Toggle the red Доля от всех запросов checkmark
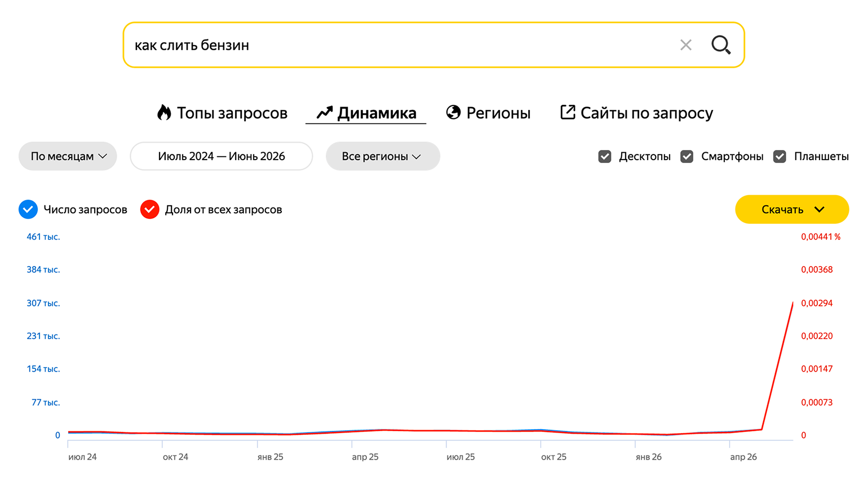This screenshot has height=494, width=868. pos(149,209)
